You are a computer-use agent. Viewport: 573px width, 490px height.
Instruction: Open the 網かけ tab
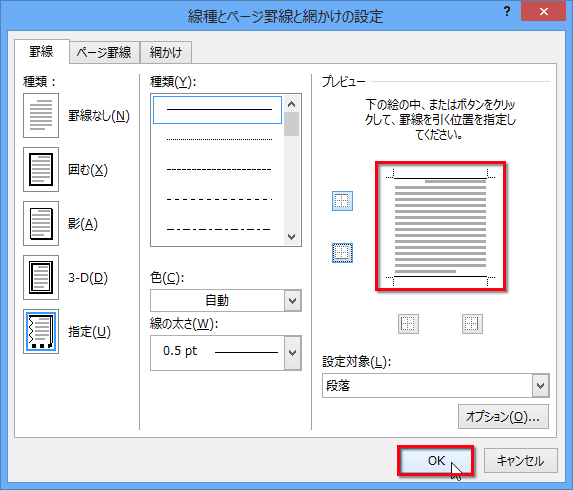(166, 53)
